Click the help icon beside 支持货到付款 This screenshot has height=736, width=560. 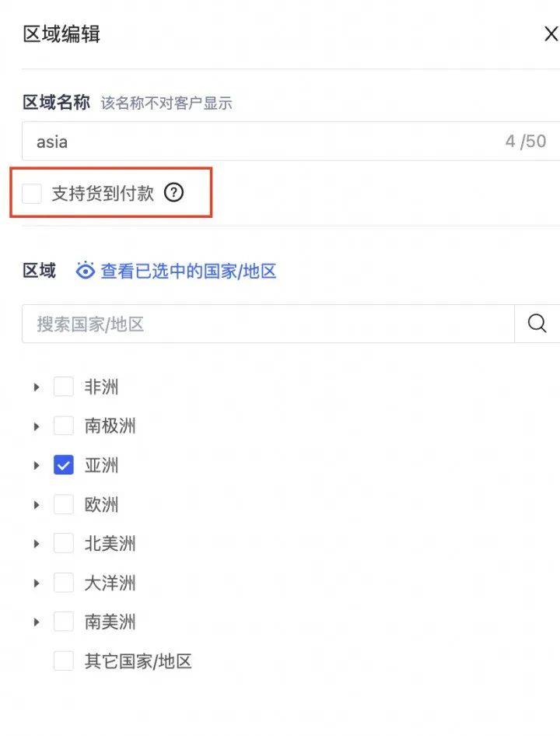pyautogui.click(x=174, y=193)
